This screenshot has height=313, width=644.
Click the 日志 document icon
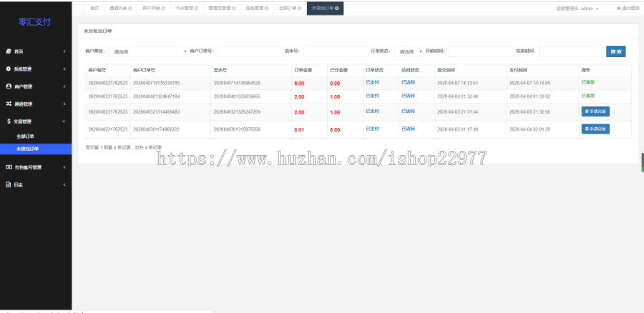tap(8, 184)
